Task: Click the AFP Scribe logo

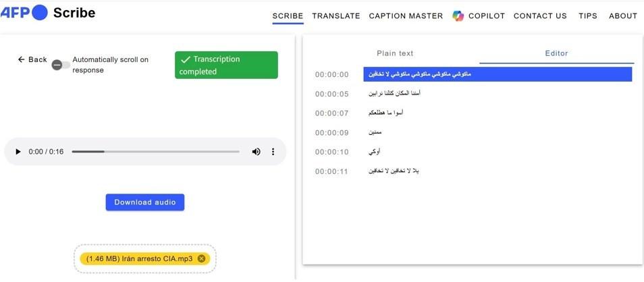Action: [x=47, y=12]
